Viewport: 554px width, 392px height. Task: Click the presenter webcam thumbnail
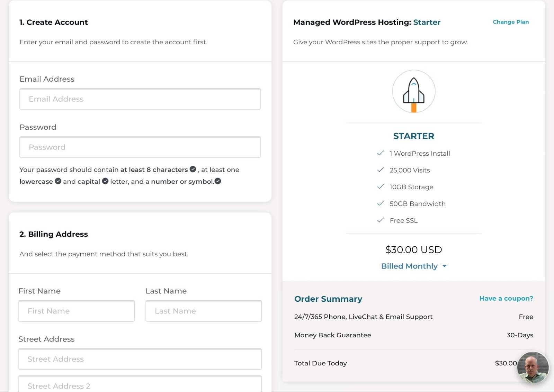533,367
